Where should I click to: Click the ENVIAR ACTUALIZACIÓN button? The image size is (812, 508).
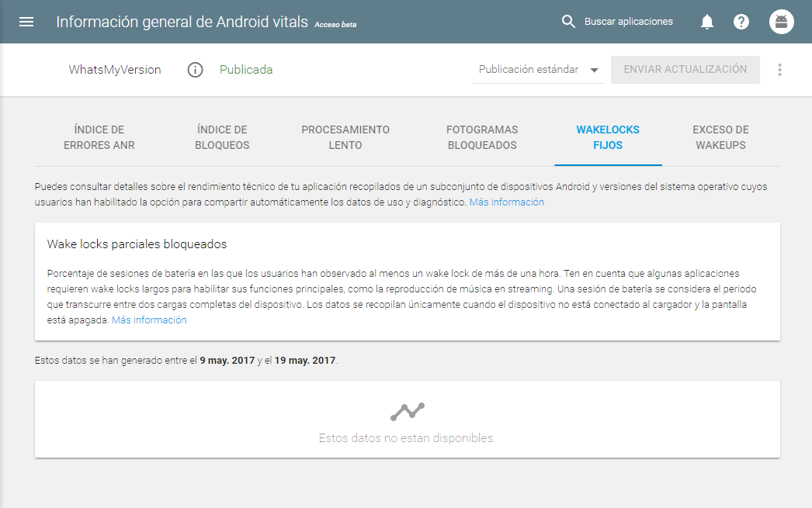tap(685, 70)
